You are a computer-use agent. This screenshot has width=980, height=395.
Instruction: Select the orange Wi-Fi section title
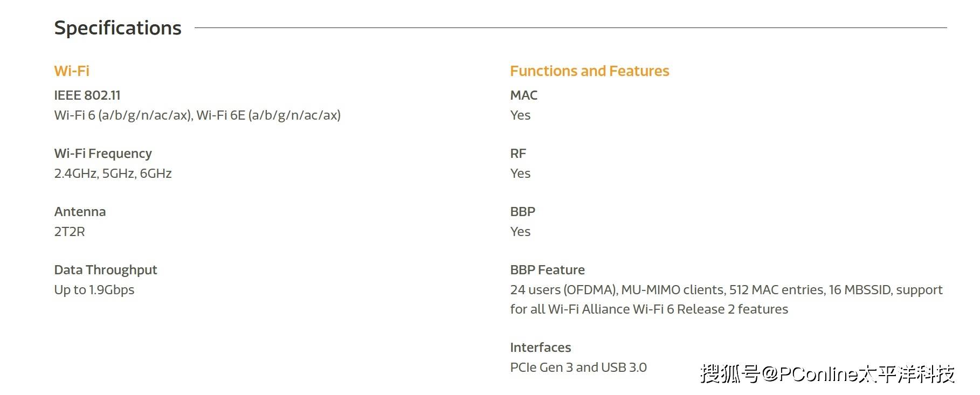click(72, 71)
